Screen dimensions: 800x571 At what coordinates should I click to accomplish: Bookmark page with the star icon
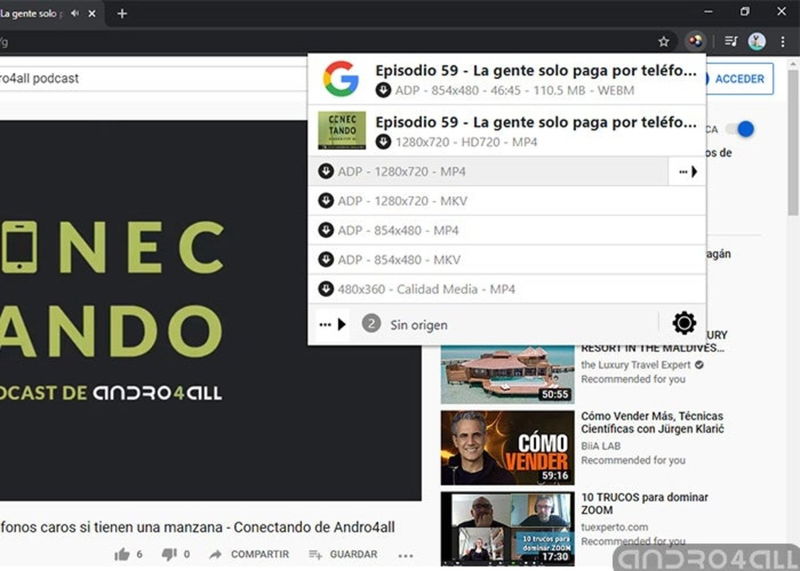pyautogui.click(x=663, y=42)
